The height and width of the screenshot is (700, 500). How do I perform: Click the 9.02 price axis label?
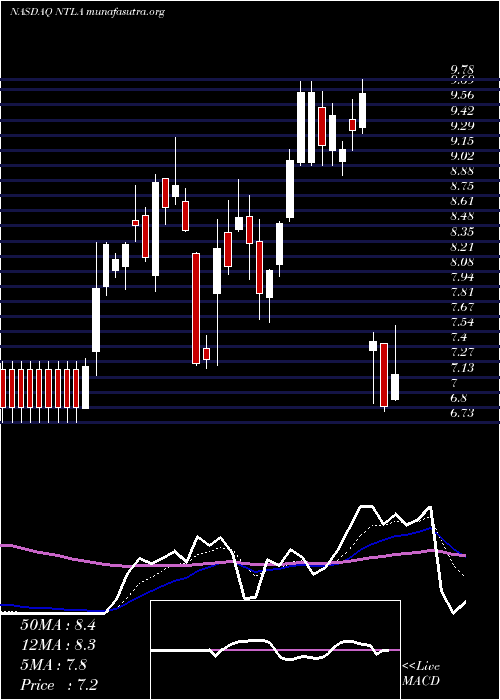462,155
